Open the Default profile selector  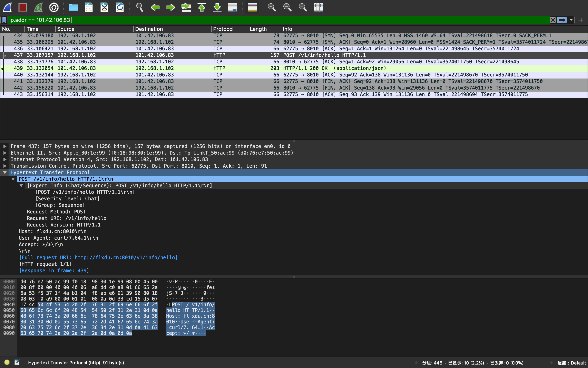click(571, 363)
